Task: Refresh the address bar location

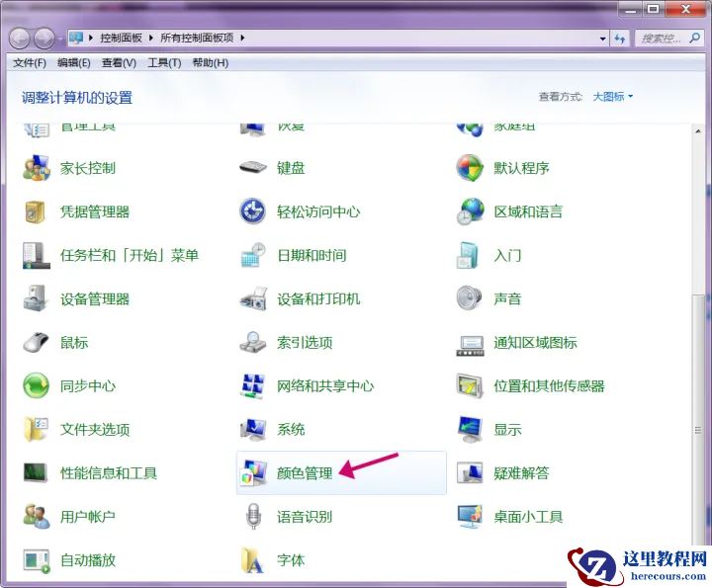Action: click(x=620, y=39)
